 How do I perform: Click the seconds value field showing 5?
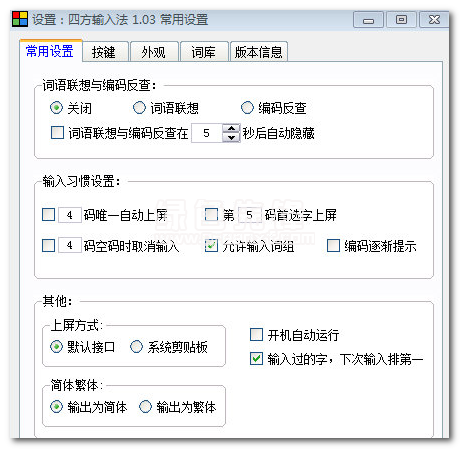(x=207, y=133)
